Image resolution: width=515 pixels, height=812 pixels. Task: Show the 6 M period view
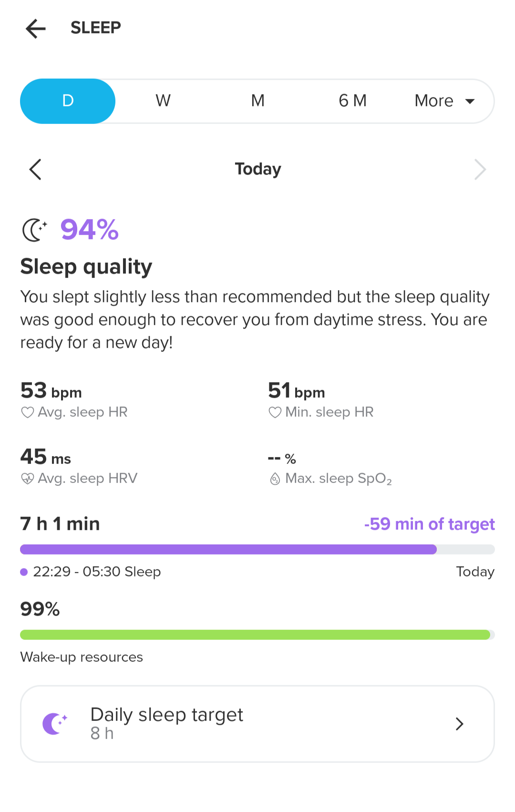click(x=352, y=101)
